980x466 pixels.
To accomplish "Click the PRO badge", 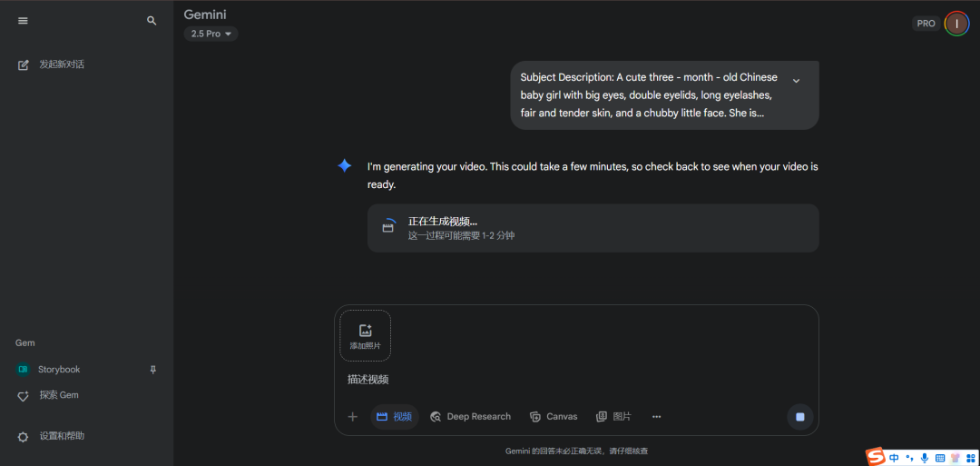I will coord(926,24).
